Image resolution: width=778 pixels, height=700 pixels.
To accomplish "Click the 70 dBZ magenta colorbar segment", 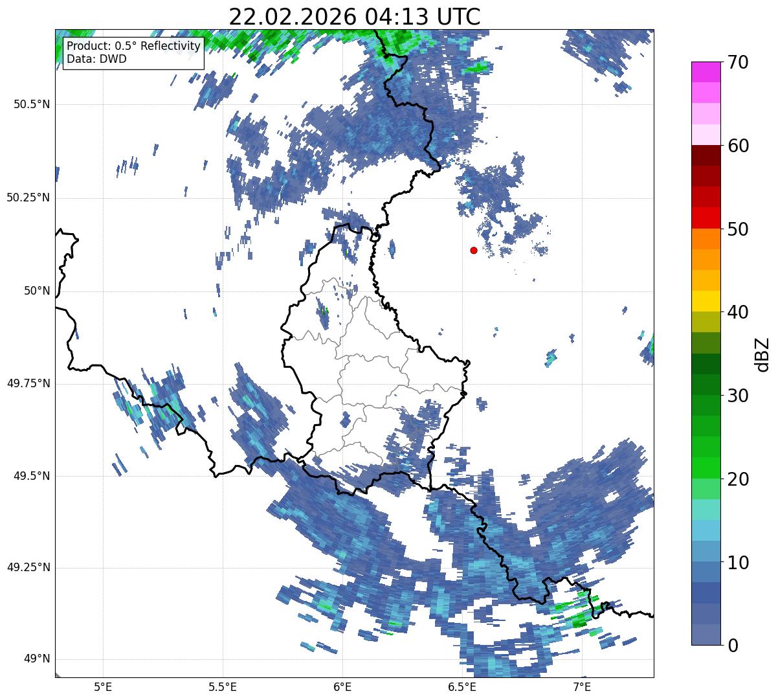I will [706, 72].
